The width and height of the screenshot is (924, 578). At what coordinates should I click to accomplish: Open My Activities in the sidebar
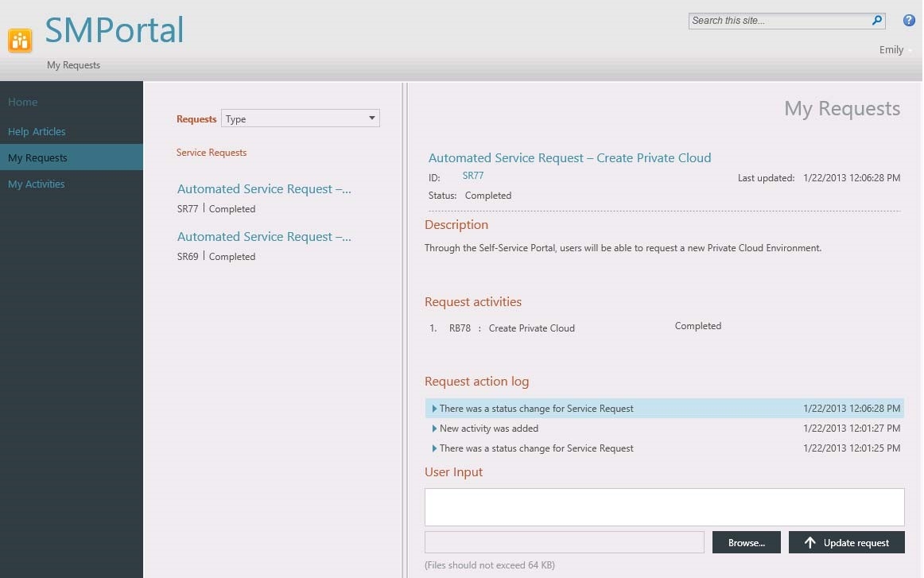click(37, 184)
